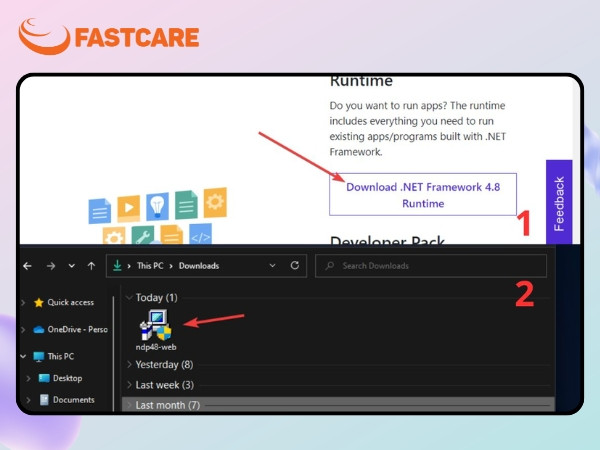Open Desktop in the sidebar

point(67,378)
